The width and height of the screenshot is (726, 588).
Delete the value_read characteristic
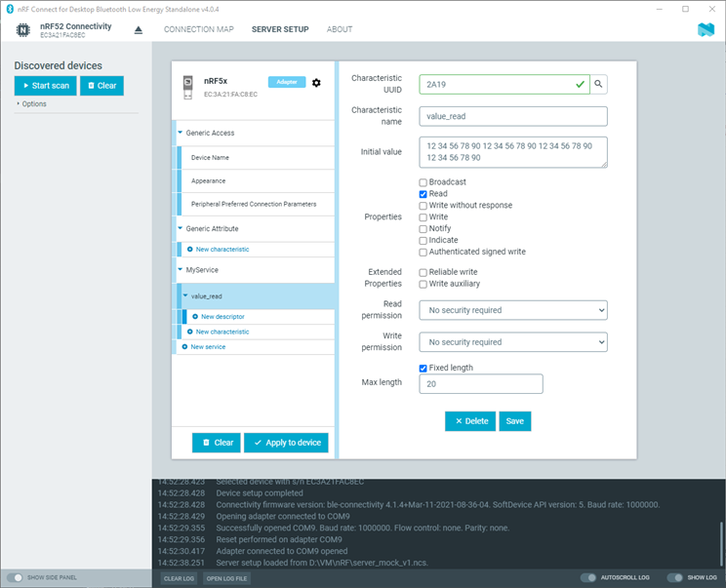tap(470, 421)
